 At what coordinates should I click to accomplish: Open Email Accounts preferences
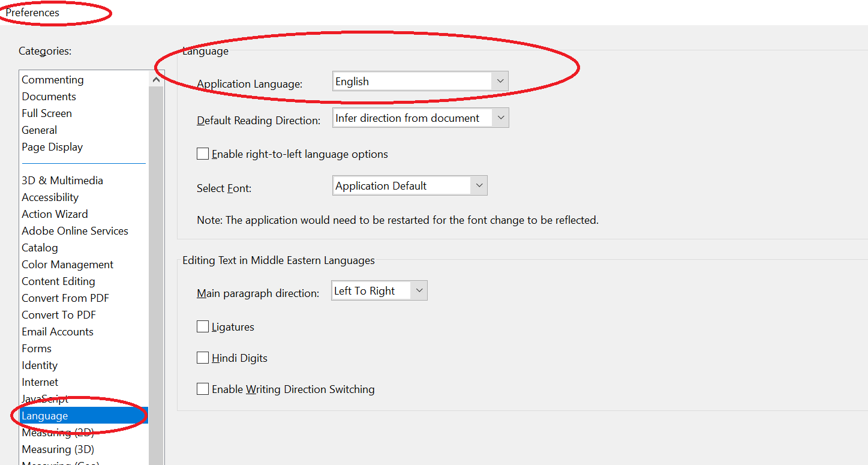coord(58,332)
